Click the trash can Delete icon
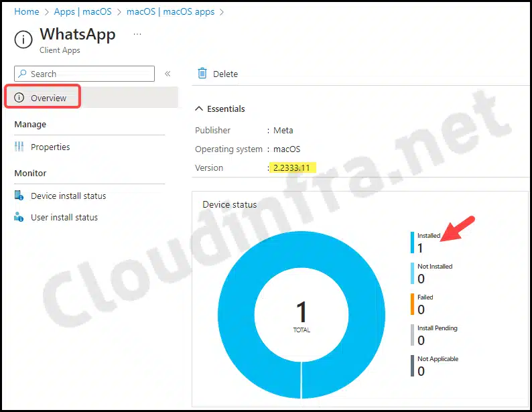The image size is (532, 412). click(202, 73)
